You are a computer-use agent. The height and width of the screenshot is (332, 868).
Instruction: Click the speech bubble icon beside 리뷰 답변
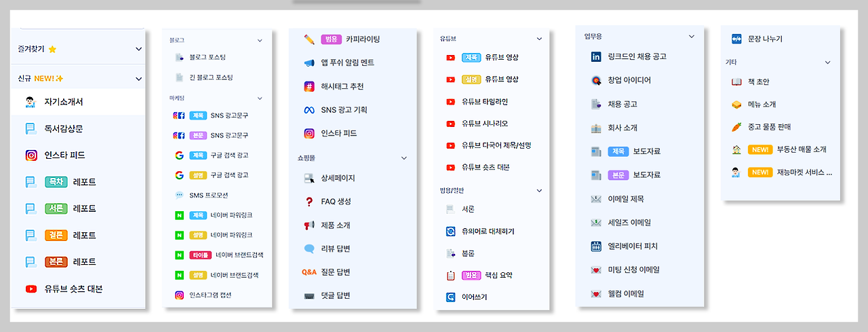(x=309, y=248)
